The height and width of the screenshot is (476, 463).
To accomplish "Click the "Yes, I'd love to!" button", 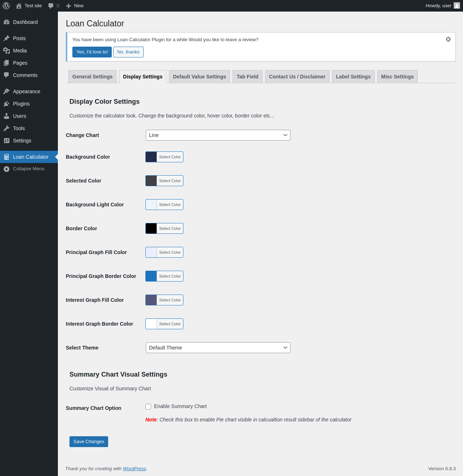I will click(x=92, y=52).
